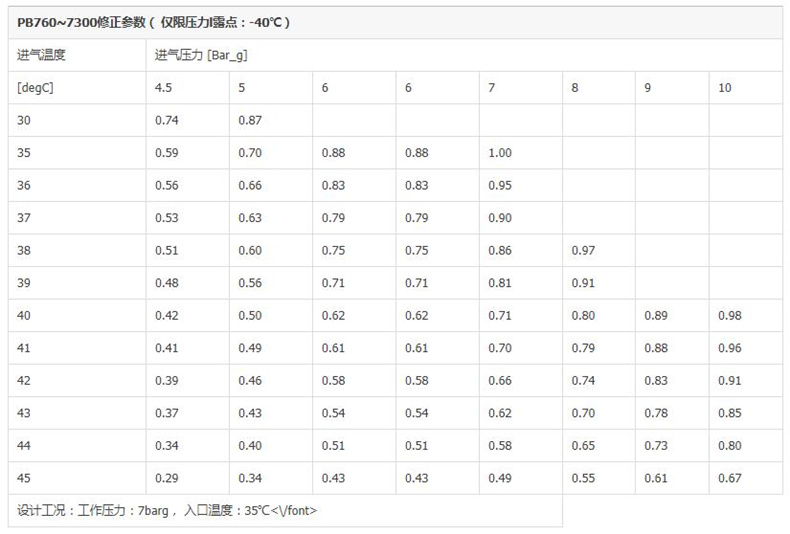
Task: Click the 39 temperature row label
Action: (x=24, y=283)
